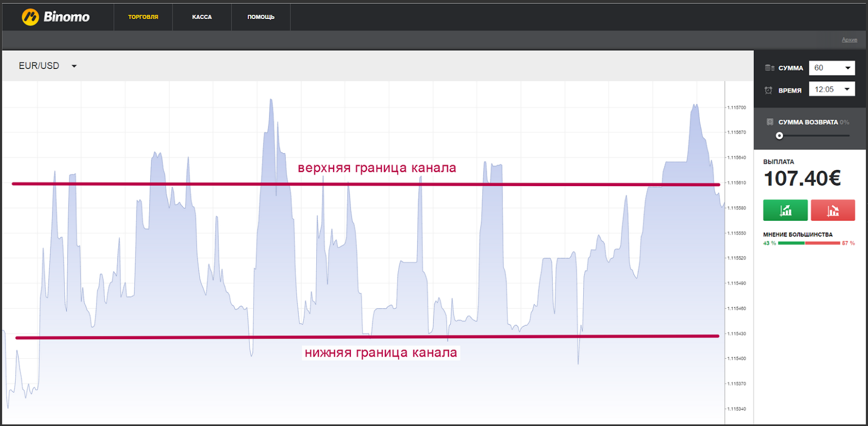Click the alarm clock icon next to ВРЕМЯ
The image size is (868, 426).
point(768,90)
